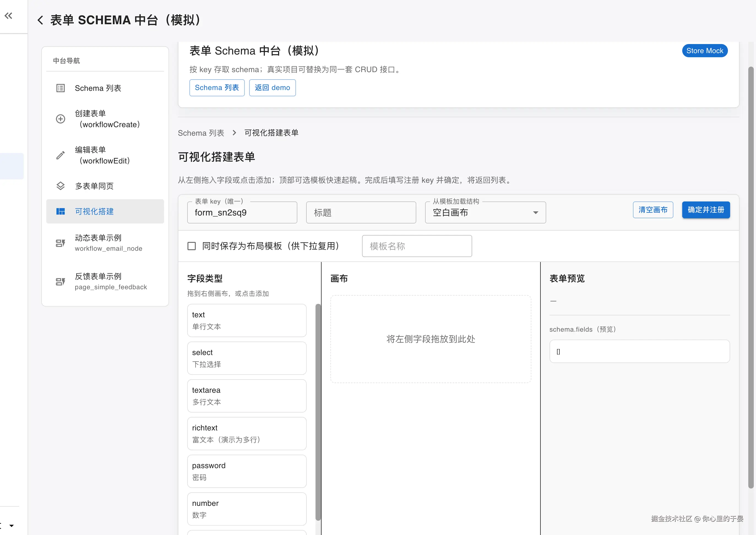Viewport: 756px width, 535px height.
Task: Click the 画布 panel heading
Action: [x=339, y=279]
